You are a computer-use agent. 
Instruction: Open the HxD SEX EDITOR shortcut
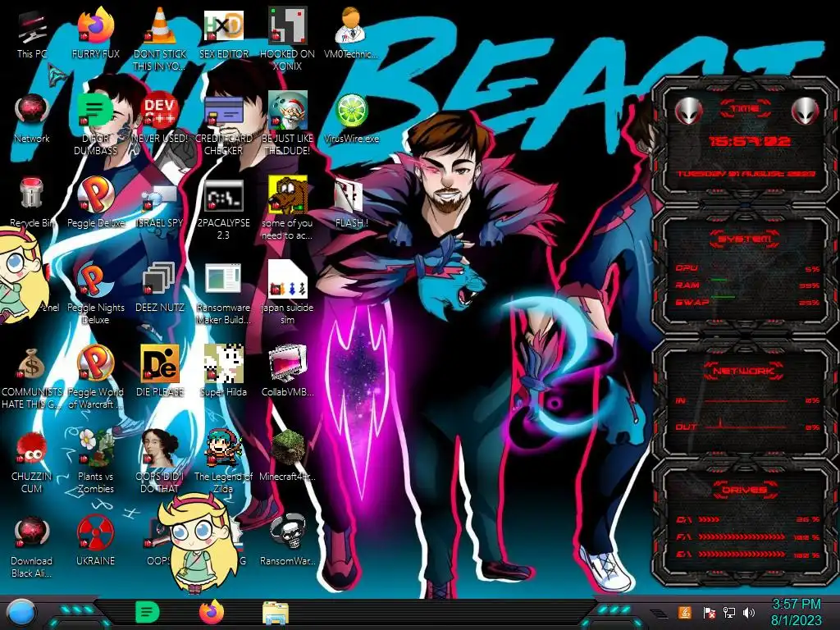tap(223, 33)
